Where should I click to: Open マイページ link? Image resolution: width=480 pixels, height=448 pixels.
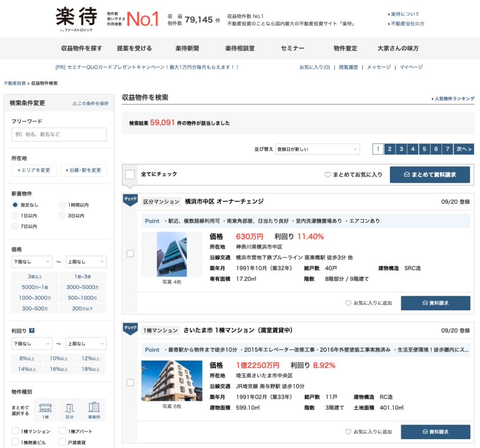tap(411, 67)
